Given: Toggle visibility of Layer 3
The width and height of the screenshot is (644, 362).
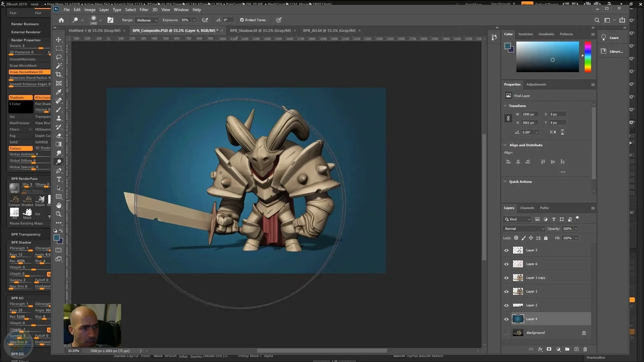Looking at the screenshot, I should [506, 250].
